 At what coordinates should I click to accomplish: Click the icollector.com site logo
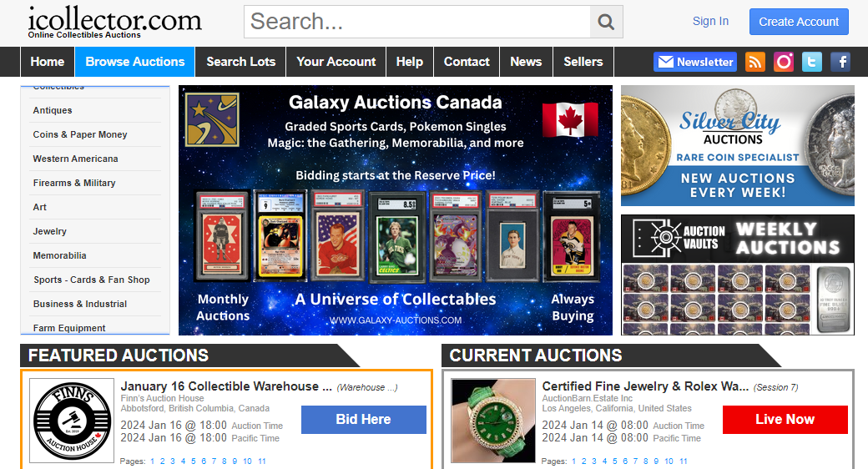coord(115,23)
